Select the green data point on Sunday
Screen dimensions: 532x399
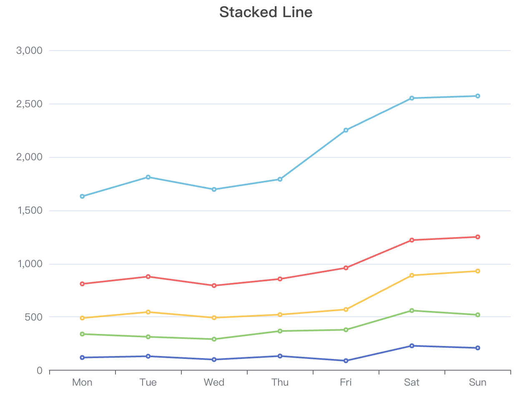478,315
